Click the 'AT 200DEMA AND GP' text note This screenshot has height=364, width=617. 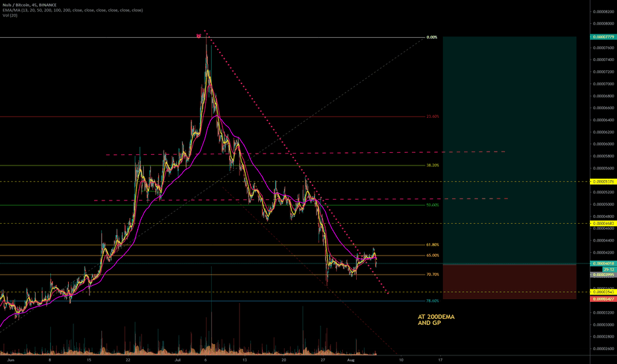(436, 320)
